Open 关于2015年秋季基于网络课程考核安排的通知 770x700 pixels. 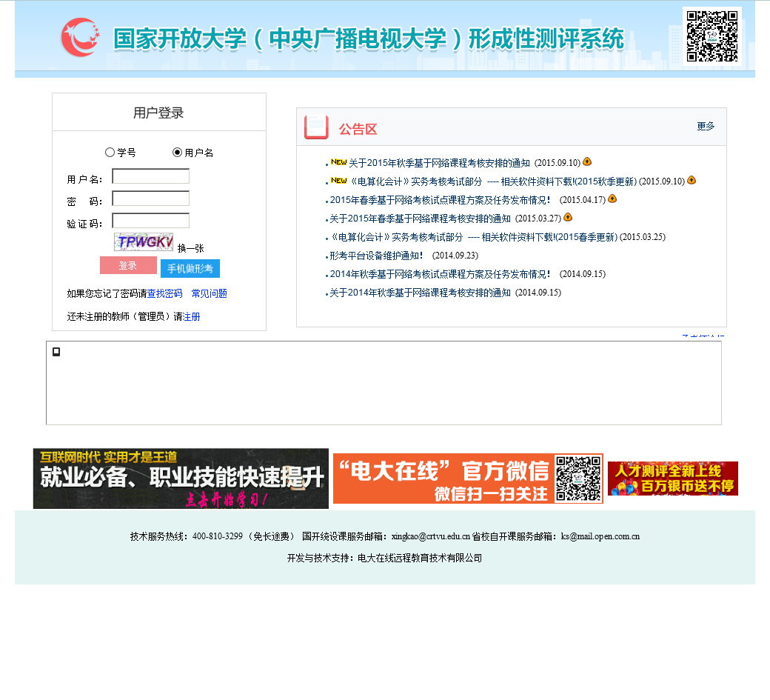[440, 163]
